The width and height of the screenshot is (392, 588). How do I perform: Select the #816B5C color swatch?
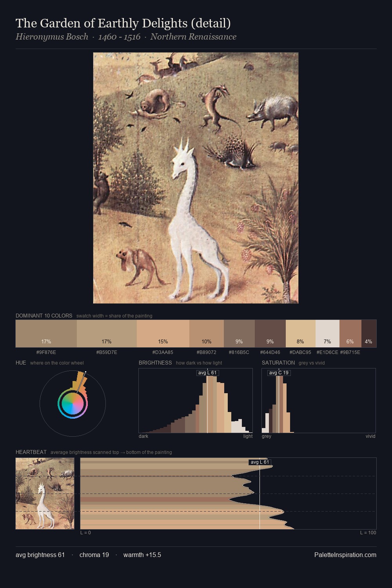pyautogui.click(x=239, y=334)
